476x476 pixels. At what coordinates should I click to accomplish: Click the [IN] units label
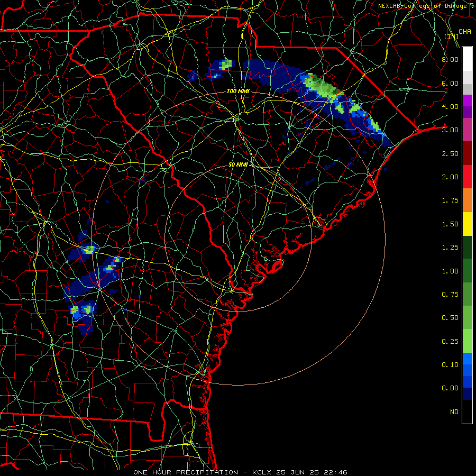click(452, 36)
